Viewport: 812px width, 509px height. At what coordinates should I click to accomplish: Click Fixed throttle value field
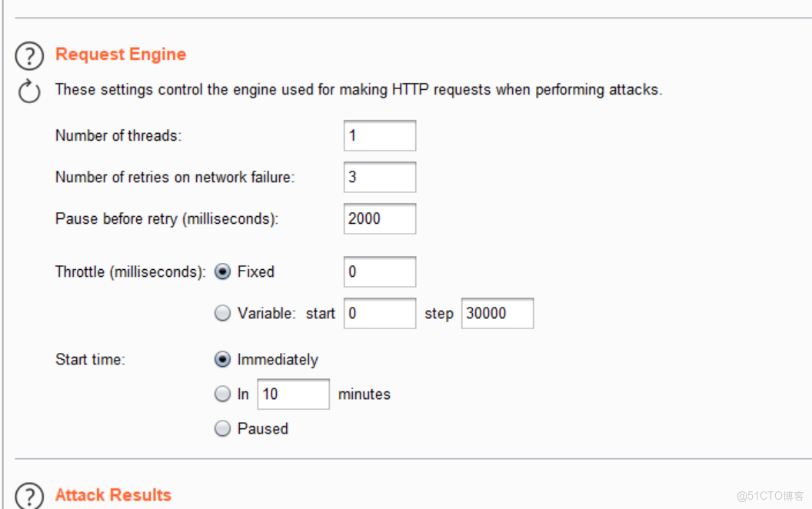pos(379,271)
